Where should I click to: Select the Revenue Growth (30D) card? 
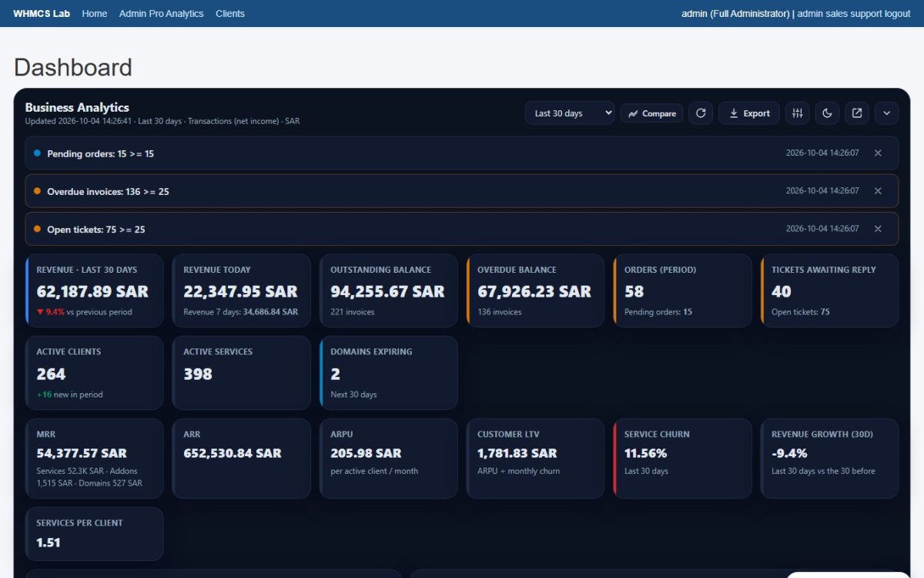pos(830,459)
